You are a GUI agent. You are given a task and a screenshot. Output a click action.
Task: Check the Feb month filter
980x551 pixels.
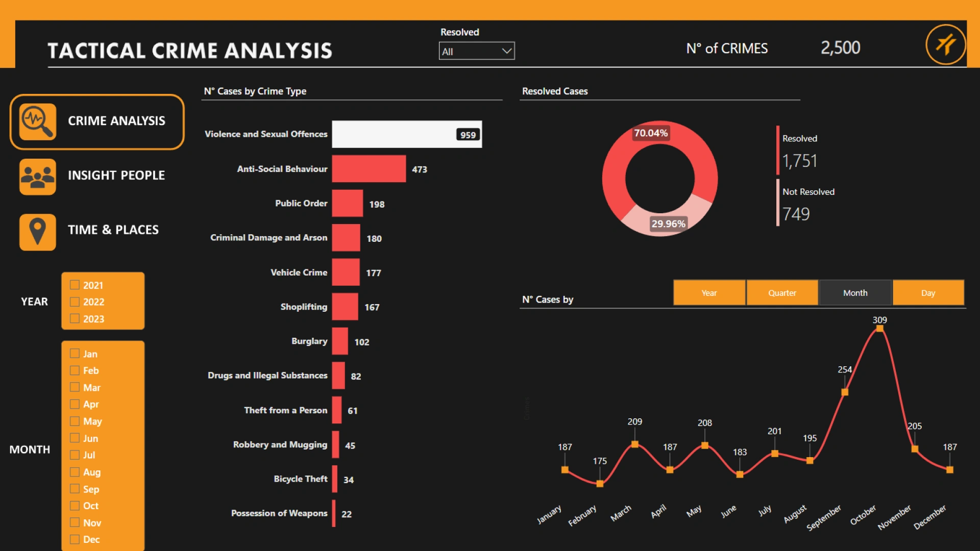point(75,370)
